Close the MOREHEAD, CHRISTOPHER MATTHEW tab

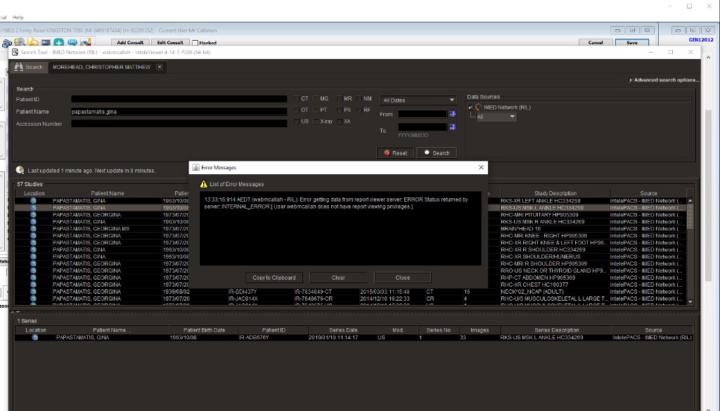159,67
